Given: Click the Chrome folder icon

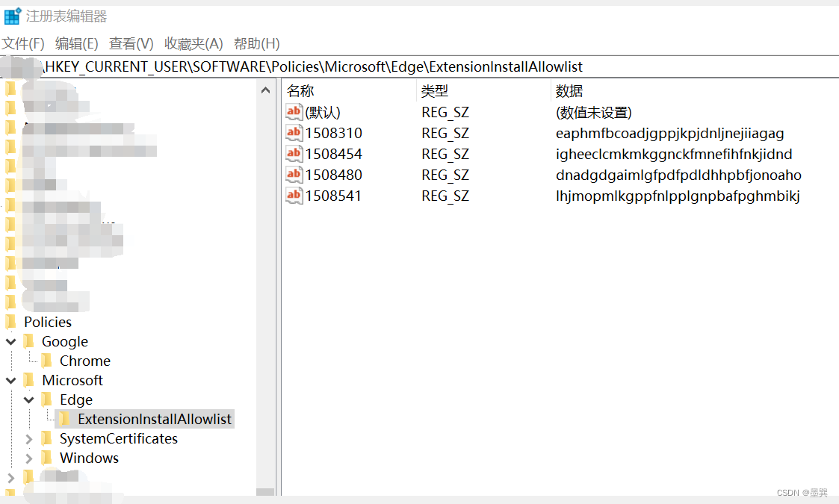Looking at the screenshot, I should coord(46,361).
